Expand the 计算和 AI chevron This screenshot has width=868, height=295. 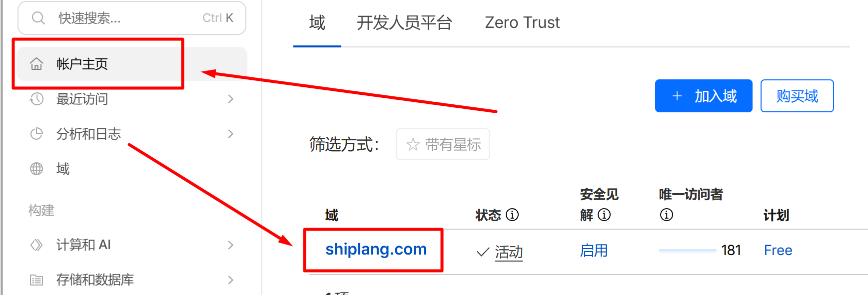(x=230, y=245)
